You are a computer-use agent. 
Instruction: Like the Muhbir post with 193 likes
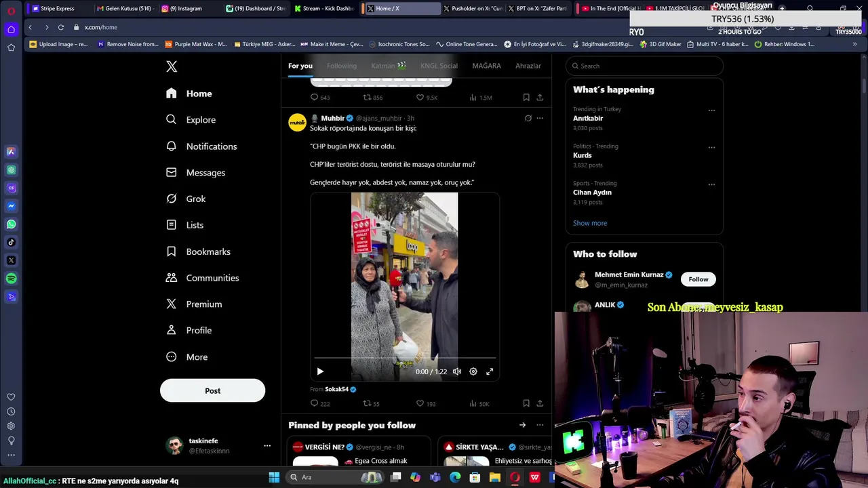[426, 403]
